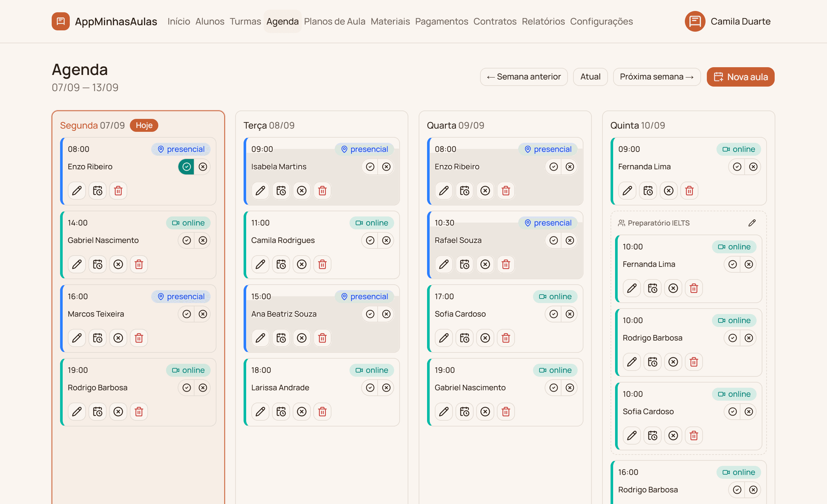Viewport: 827px width, 504px height.
Task: Edit Isabela Martins' 09:00 lesson
Action: coord(260,191)
